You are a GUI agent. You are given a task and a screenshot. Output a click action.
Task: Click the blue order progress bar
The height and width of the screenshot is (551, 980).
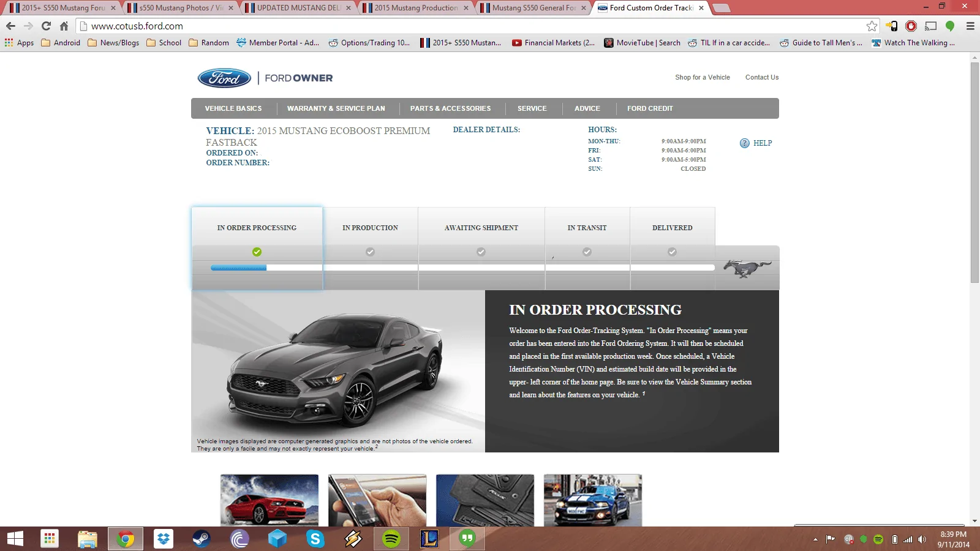coord(238,268)
